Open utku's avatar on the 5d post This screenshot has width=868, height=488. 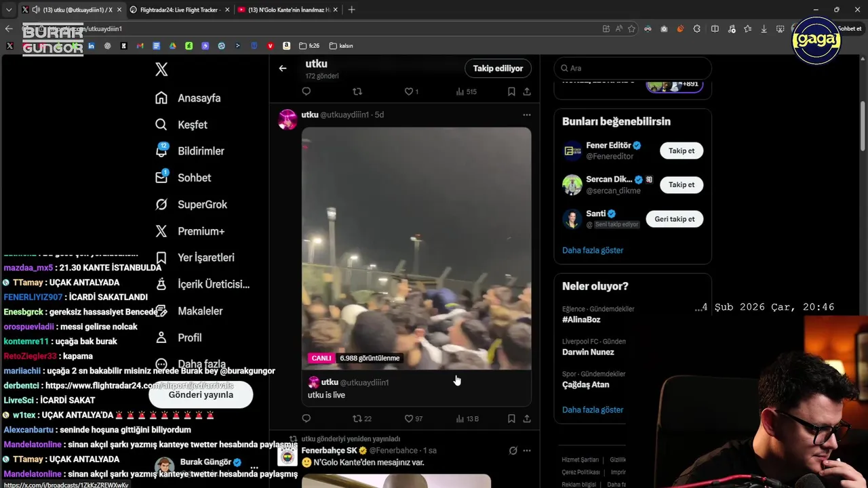[288, 119]
